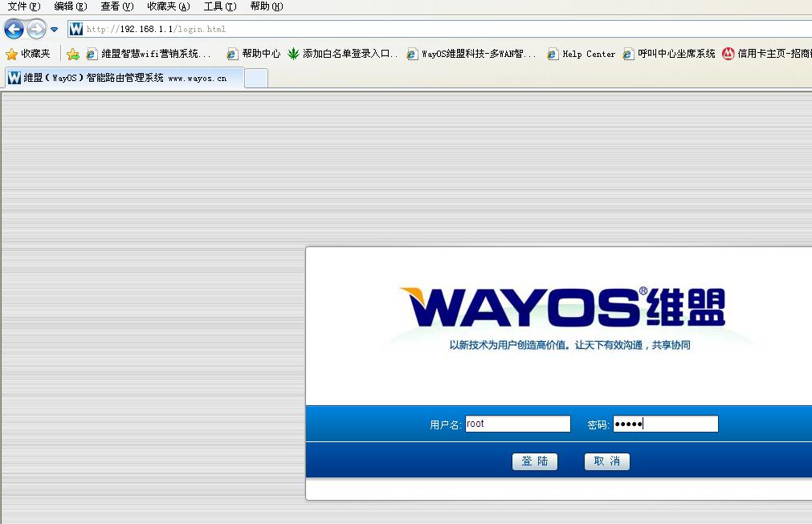Open the 帮助(H) menu
The height and width of the screenshot is (524, 812).
point(266,6)
